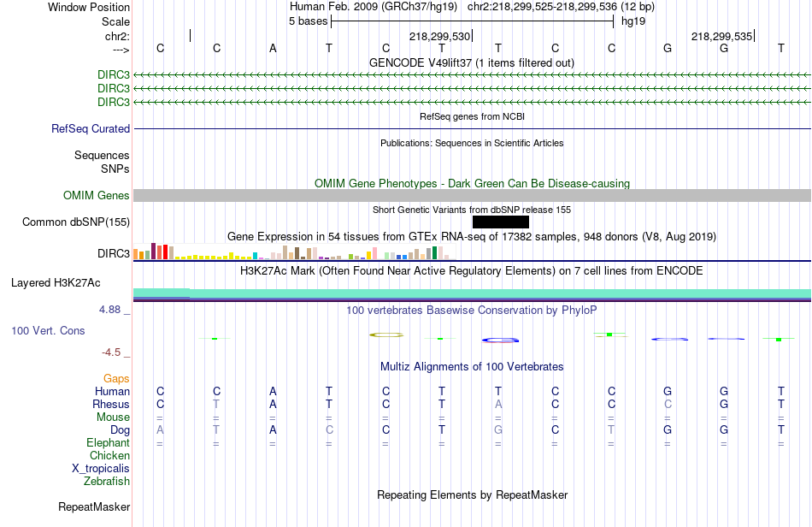Click the orange Gaps row label
This screenshot has height=527, width=812.
pos(116,378)
